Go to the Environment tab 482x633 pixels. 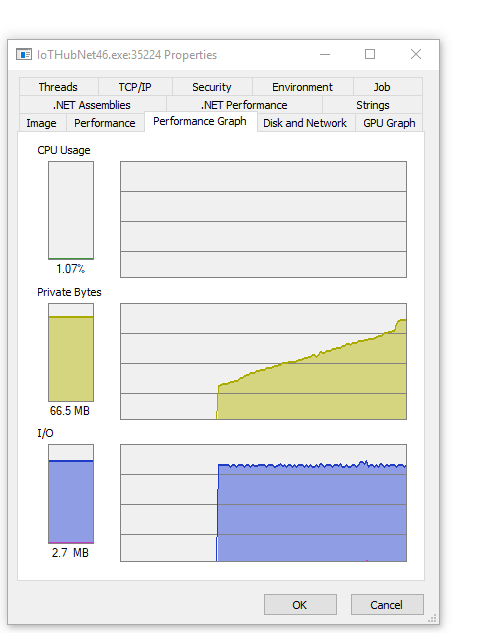[303, 87]
